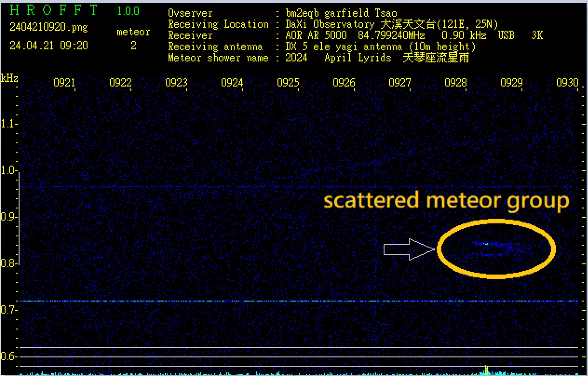
Task: Click the 0921 time marker
Action: pos(64,83)
